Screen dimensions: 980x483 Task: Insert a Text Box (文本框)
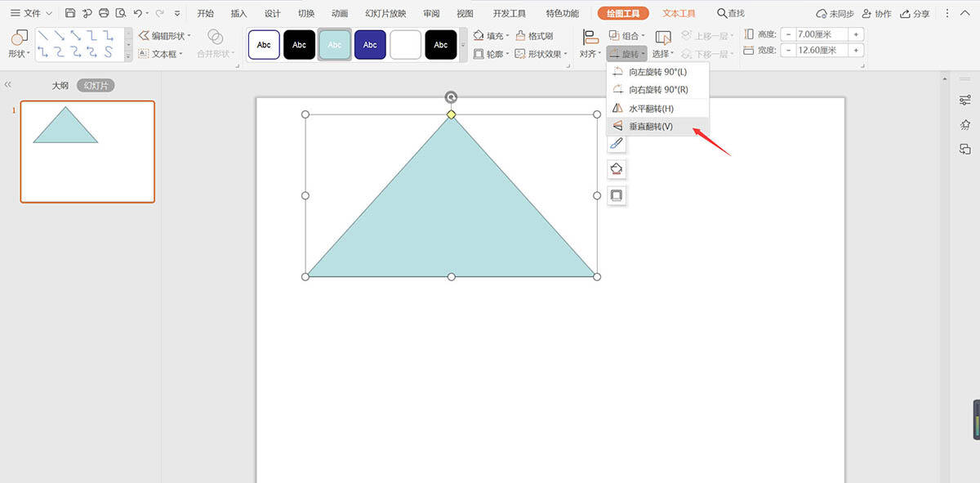coord(160,54)
